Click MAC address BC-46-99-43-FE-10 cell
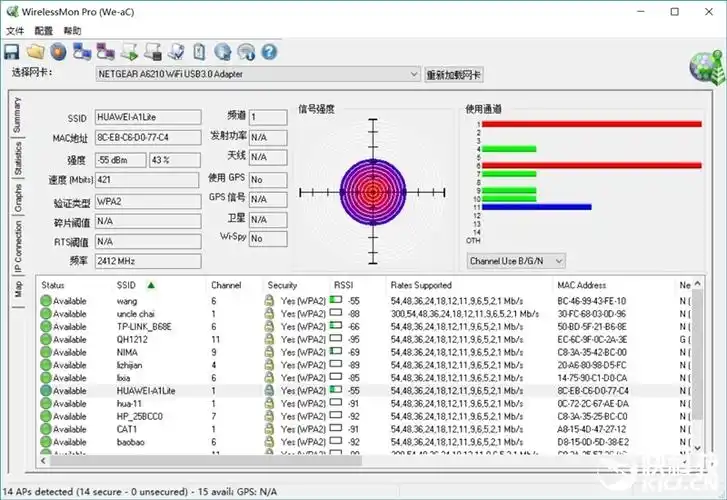This screenshot has height=500, width=727. pyautogui.click(x=592, y=301)
